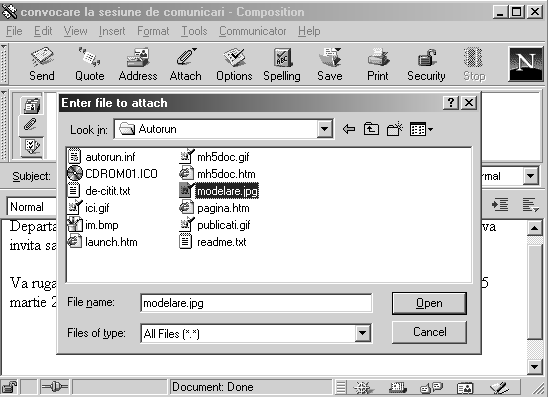The image size is (548, 397).
Task: Click the Security padlock icon
Action: pyautogui.click(x=426, y=64)
